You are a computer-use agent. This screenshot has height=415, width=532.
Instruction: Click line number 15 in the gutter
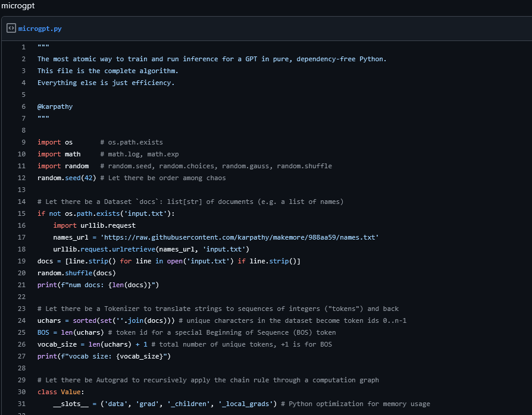[x=22, y=213]
